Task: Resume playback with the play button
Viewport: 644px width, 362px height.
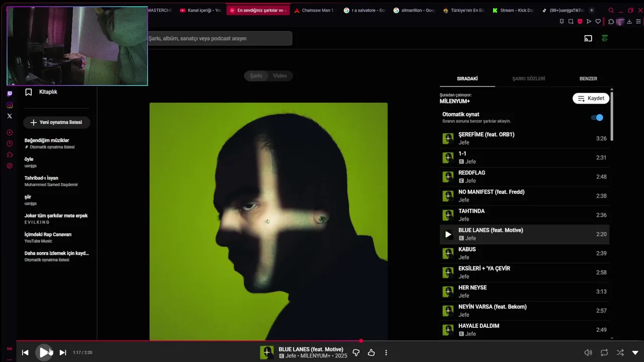Action: click(44, 352)
